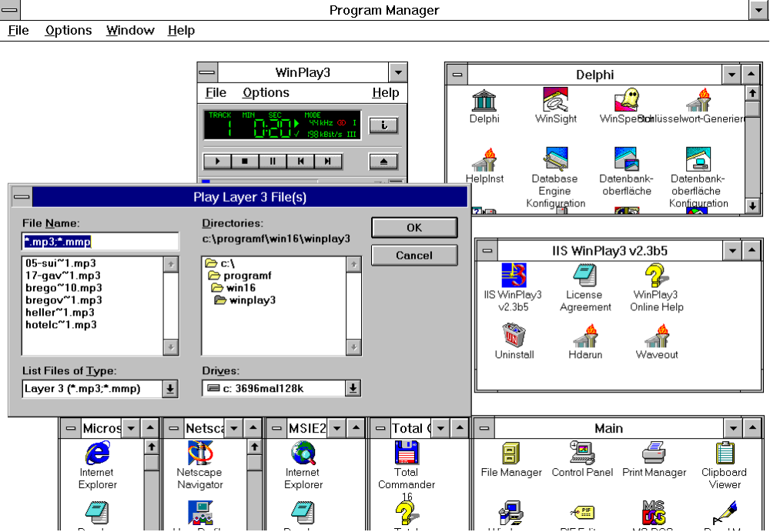This screenshot has height=532, width=770.
Task: Open the Delphi group control menu
Action: point(457,75)
